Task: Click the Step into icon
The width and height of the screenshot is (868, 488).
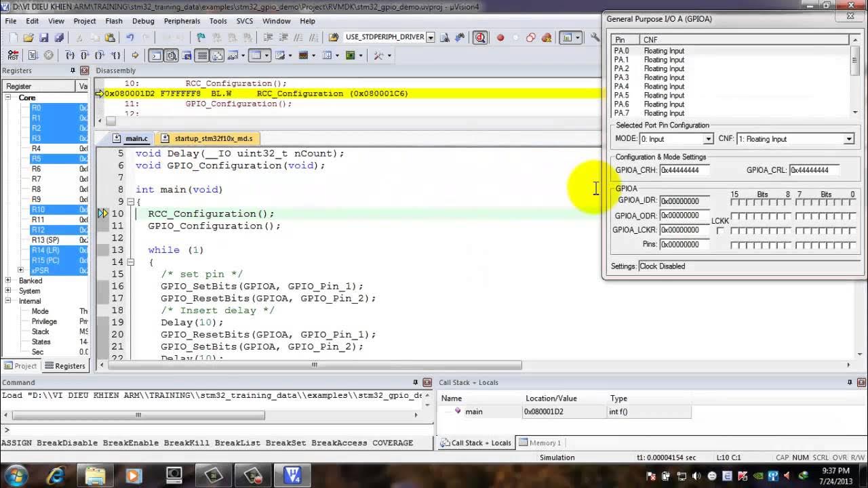Action: pos(70,56)
